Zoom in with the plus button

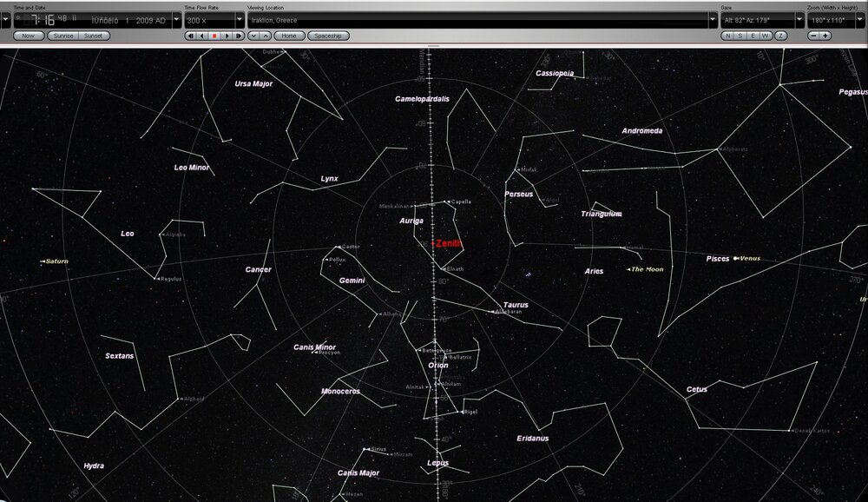(825, 36)
